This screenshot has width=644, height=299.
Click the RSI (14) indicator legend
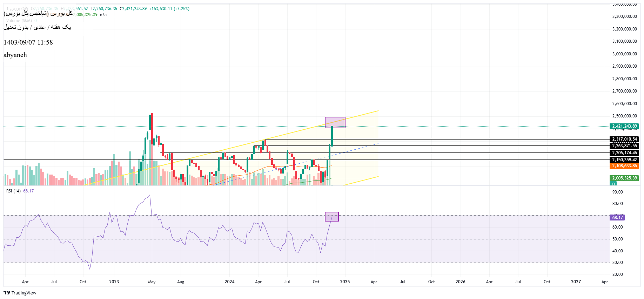(x=14, y=191)
